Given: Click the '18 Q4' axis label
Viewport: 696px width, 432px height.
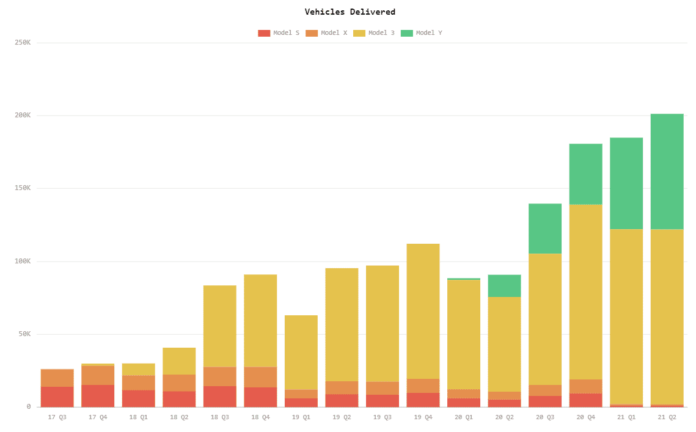Looking at the screenshot, I should point(261,417).
